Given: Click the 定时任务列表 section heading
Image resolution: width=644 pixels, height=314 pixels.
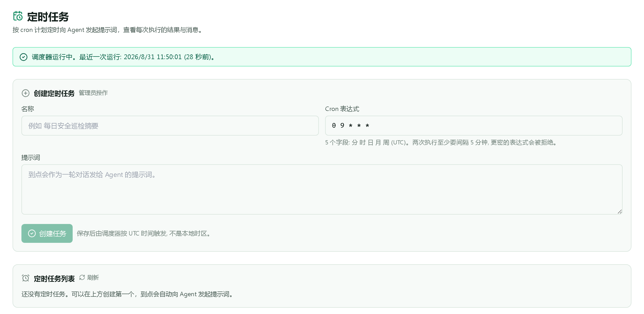Looking at the screenshot, I should (54, 279).
